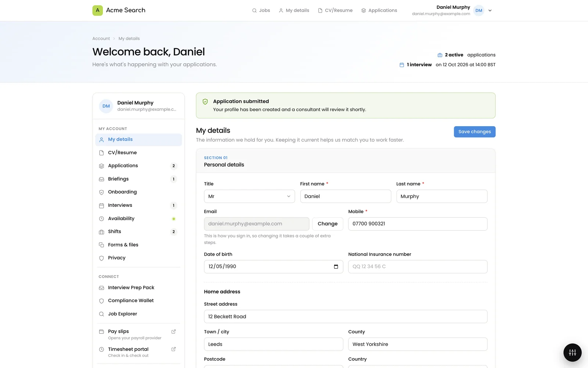The width and height of the screenshot is (588, 368).
Task: Open Onboarding in the sidebar
Action: (x=139, y=192)
